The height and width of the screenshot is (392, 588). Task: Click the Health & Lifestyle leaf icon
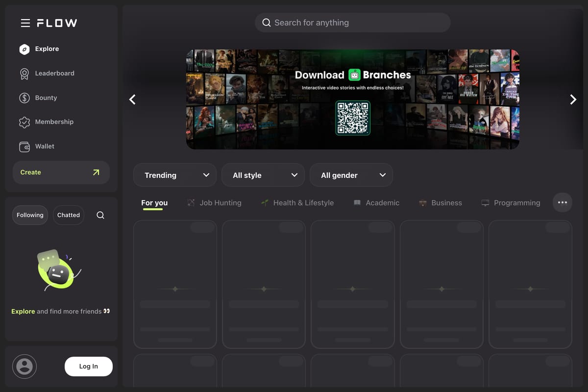265,203
